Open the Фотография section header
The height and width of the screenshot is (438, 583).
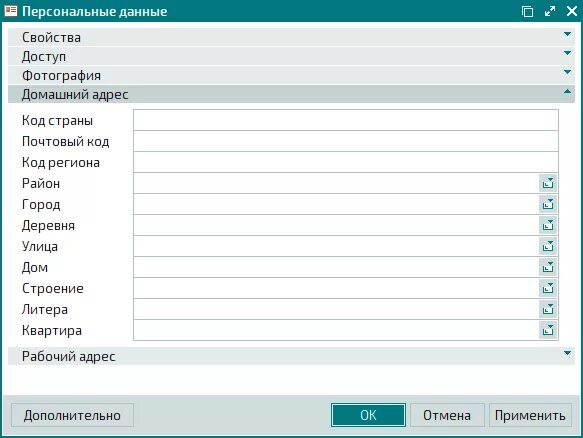[292, 75]
